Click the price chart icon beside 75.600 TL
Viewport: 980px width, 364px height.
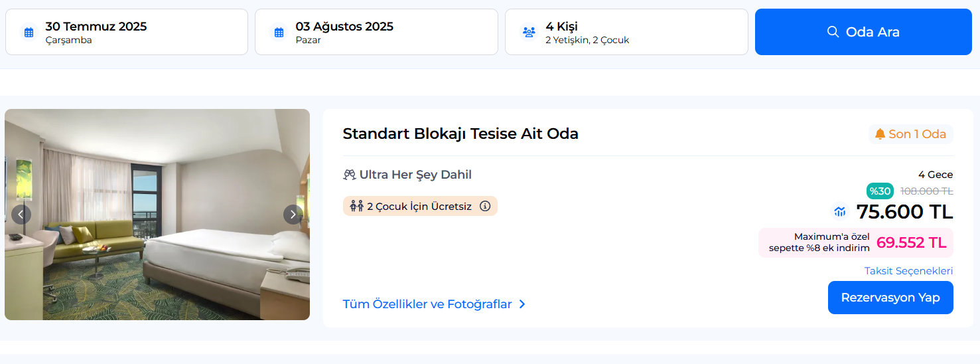840,212
